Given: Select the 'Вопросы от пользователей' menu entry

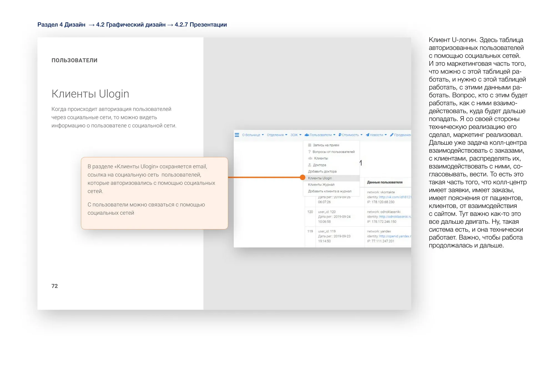Looking at the screenshot, I should point(331,152).
